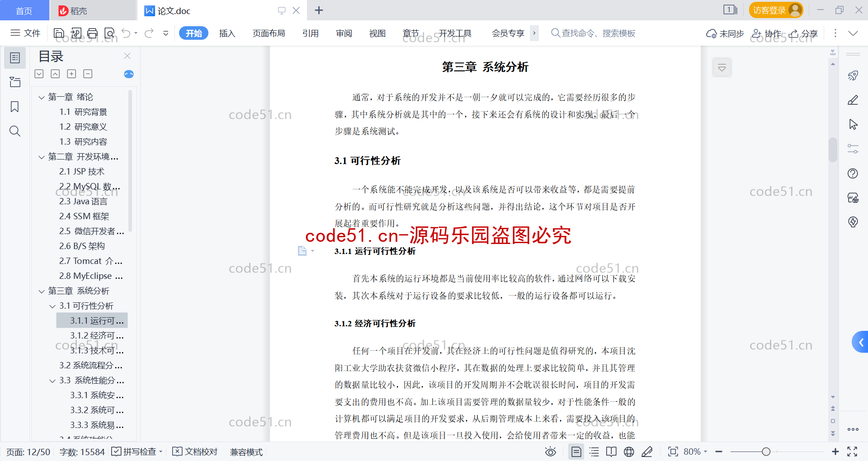
Task: Click the Print icon in quick toolbar
Action: 92,33
